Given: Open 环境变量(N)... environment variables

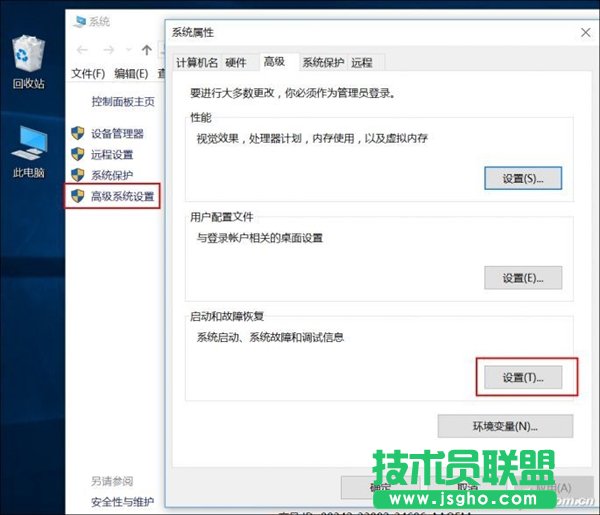Looking at the screenshot, I should [505, 426].
